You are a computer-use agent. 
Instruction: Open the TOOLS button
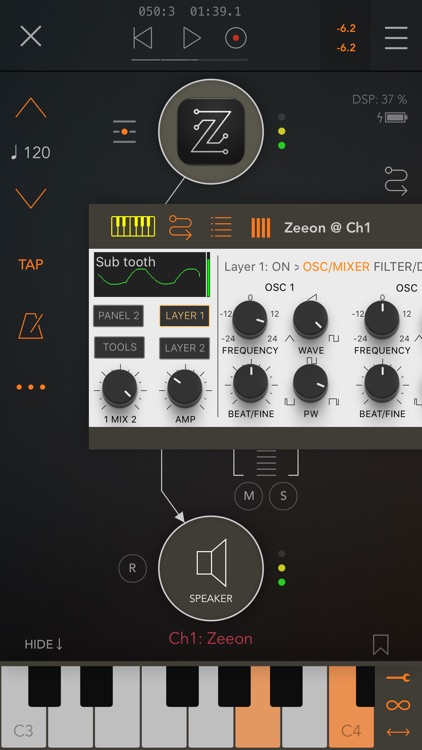click(x=119, y=348)
